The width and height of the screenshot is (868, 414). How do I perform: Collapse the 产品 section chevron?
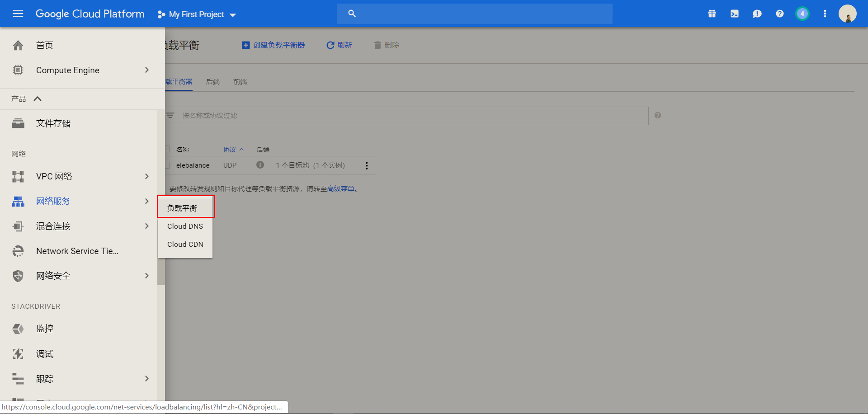coord(38,99)
